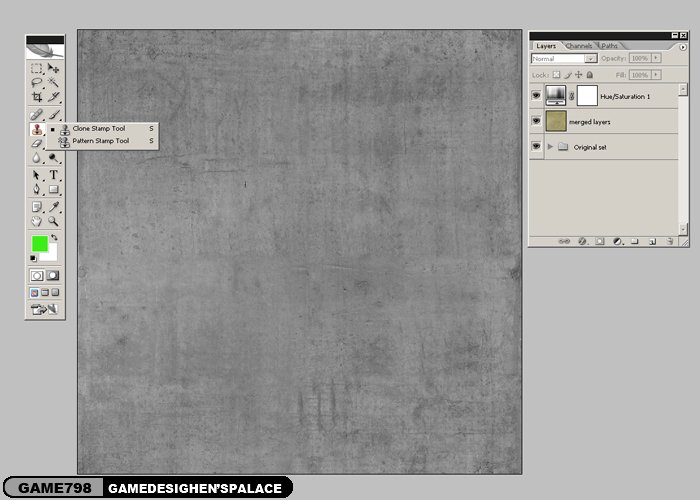
Task: Click the white layer mask thumbnail
Action: pyautogui.click(x=587, y=96)
